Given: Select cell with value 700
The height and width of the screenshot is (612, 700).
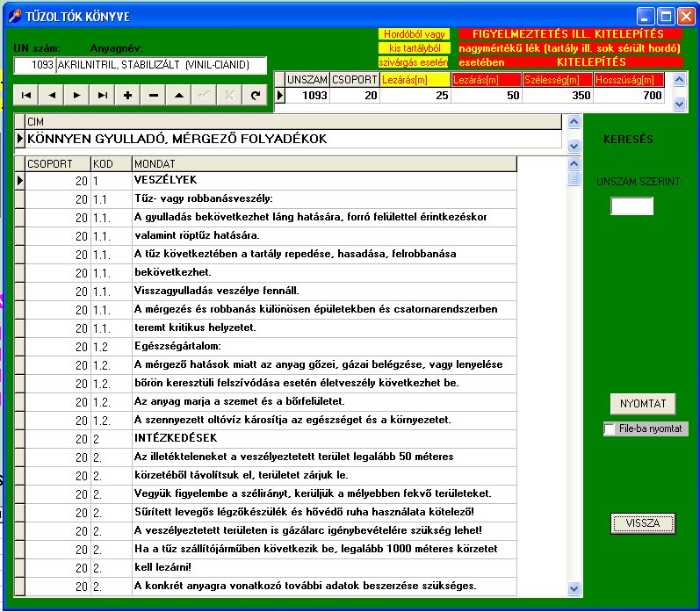Looking at the screenshot, I should [x=629, y=95].
